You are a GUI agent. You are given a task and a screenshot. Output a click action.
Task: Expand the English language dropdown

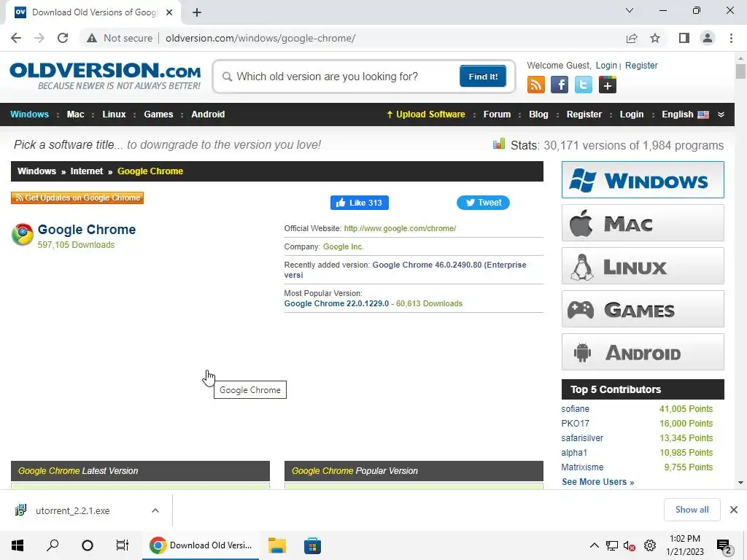693,114
